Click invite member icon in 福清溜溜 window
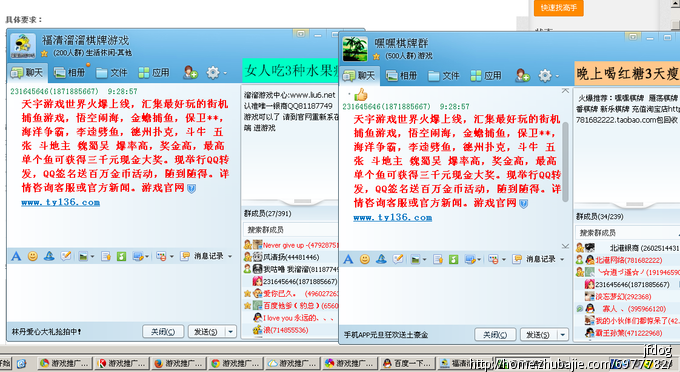The image size is (680, 372). 190,72
